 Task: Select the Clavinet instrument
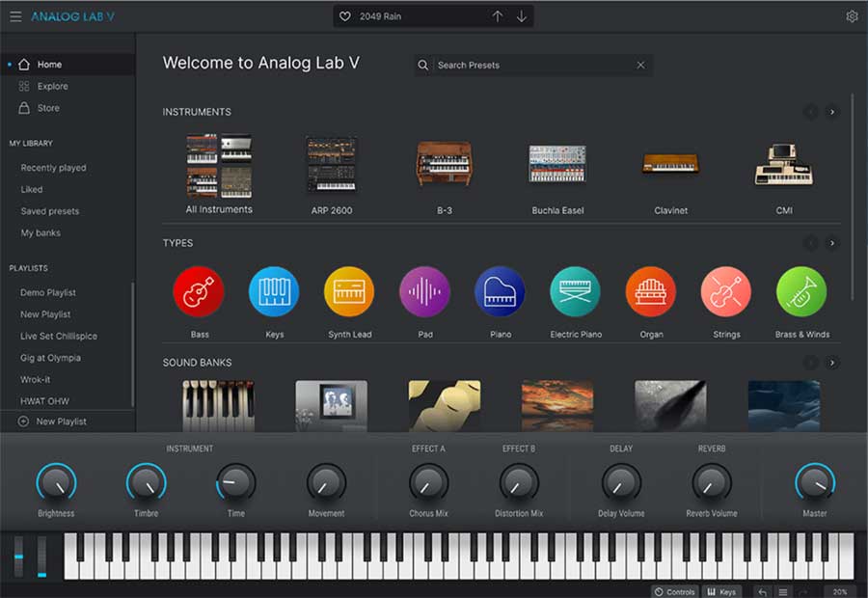click(671, 182)
